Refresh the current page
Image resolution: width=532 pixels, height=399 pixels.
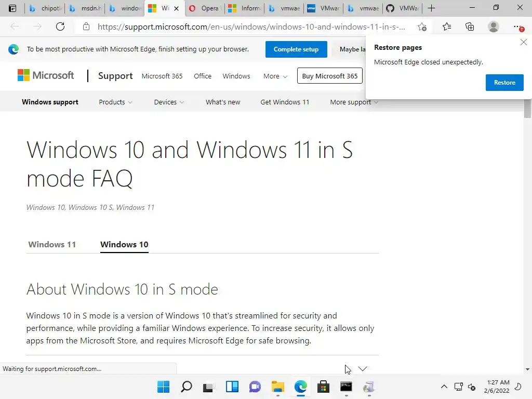pyautogui.click(x=60, y=26)
